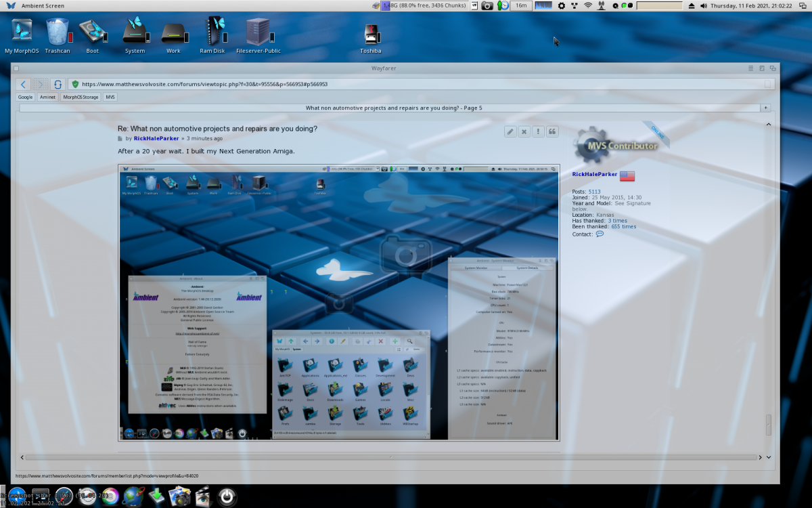Take a screenshot with the camera tray icon
812x508 pixels.
tap(487, 5)
